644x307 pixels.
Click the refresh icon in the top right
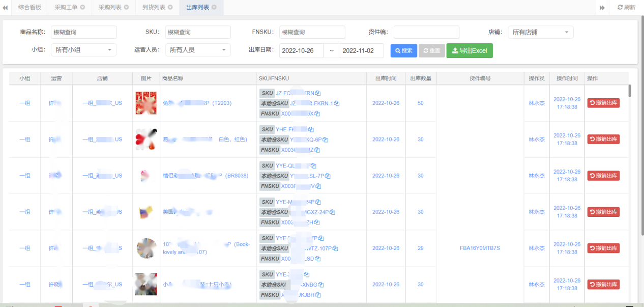pos(621,7)
